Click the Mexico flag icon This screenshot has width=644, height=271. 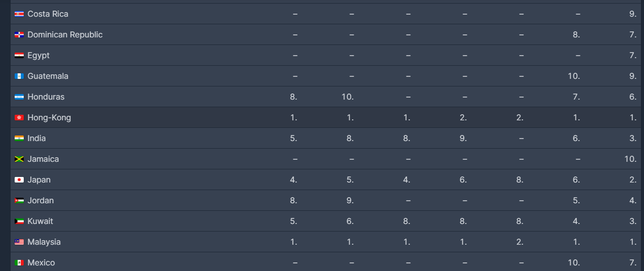[x=19, y=263]
